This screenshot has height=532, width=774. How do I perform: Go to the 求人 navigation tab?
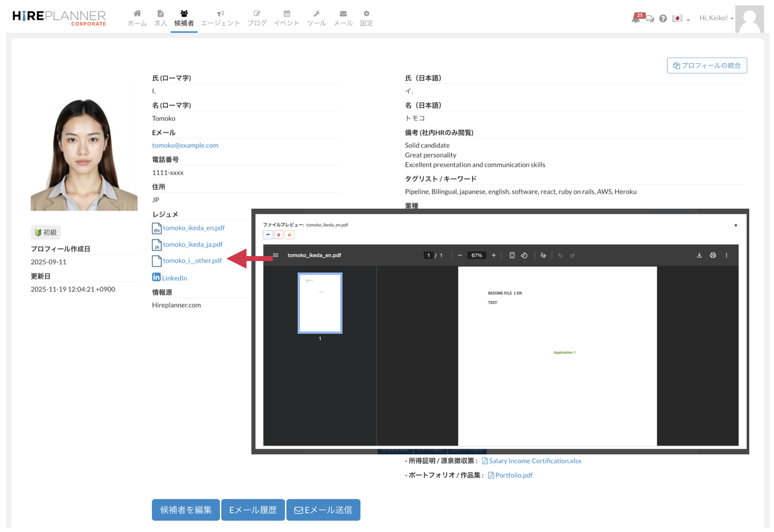pos(160,18)
